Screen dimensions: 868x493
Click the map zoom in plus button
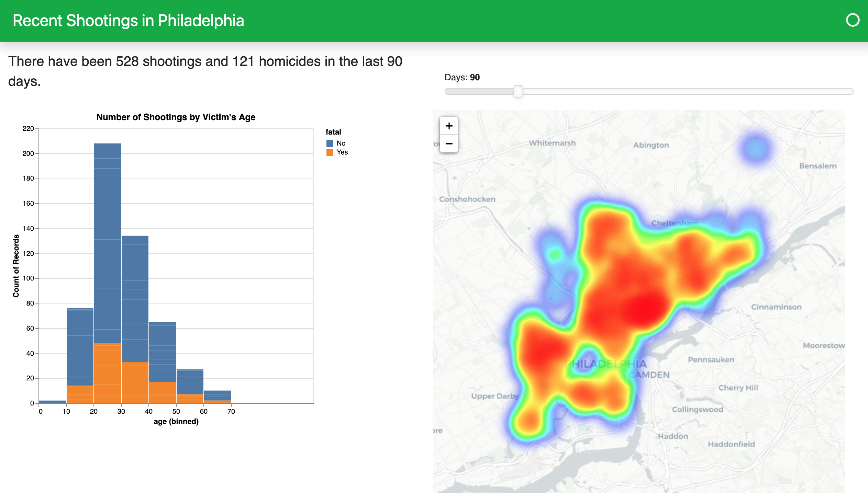click(x=449, y=126)
